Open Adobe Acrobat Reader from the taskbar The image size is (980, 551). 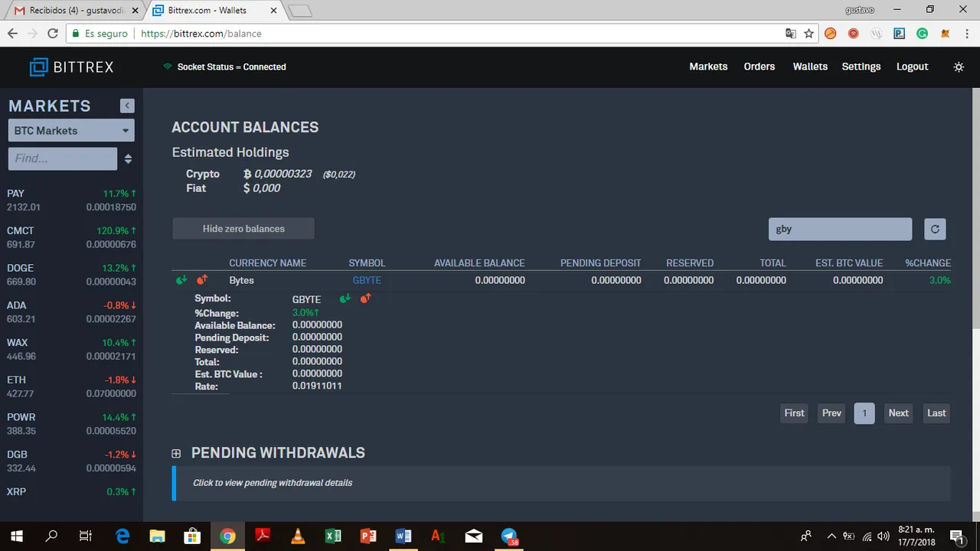point(263,536)
